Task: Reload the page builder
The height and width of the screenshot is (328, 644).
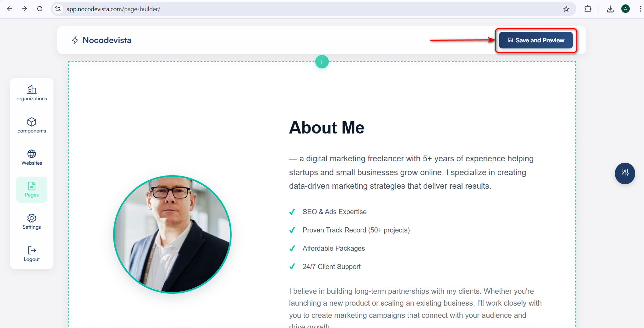Action: 40,9
